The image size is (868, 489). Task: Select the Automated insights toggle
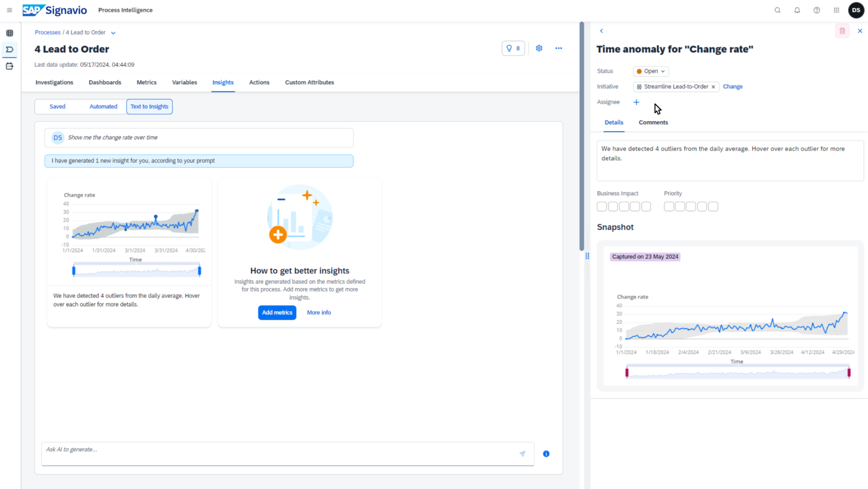pos(103,106)
